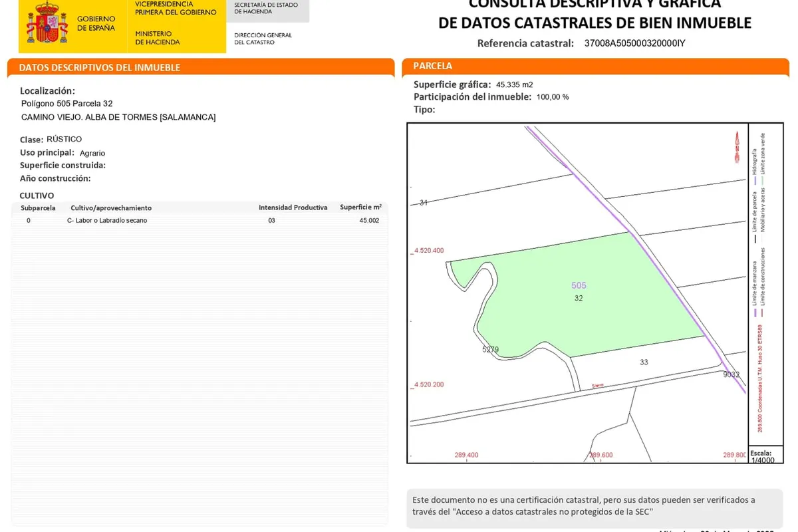This screenshot has width=798, height=532.
Task: Click the "CULTIVO" heading
Action: coord(37,196)
